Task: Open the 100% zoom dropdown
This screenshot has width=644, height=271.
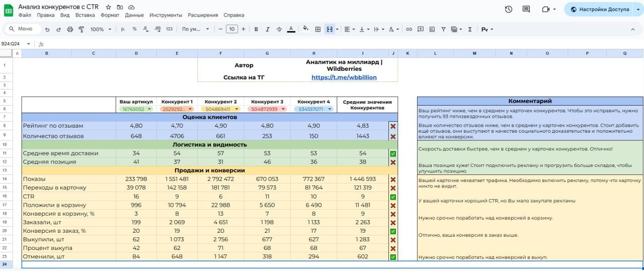Action: click(101, 29)
